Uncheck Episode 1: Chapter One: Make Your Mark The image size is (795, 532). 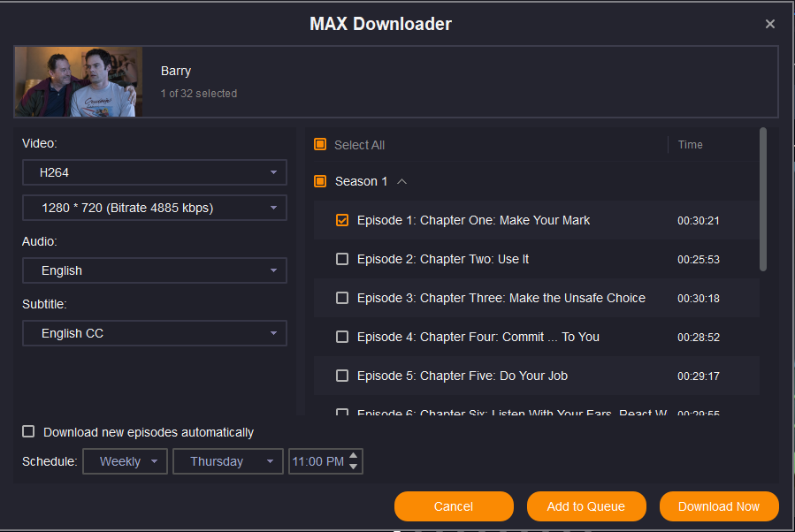(x=342, y=220)
